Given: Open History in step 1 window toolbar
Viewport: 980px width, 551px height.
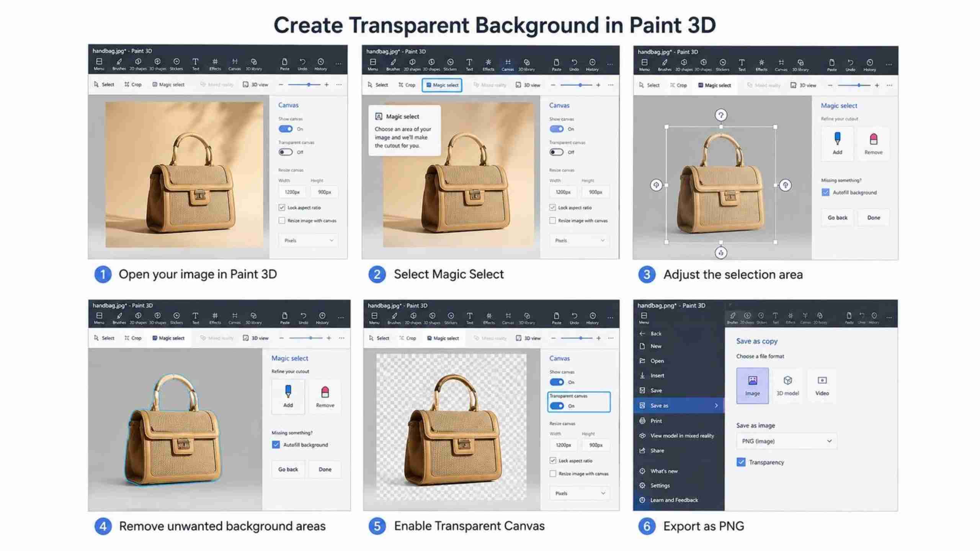Looking at the screenshot, I should tap(320, 64).
